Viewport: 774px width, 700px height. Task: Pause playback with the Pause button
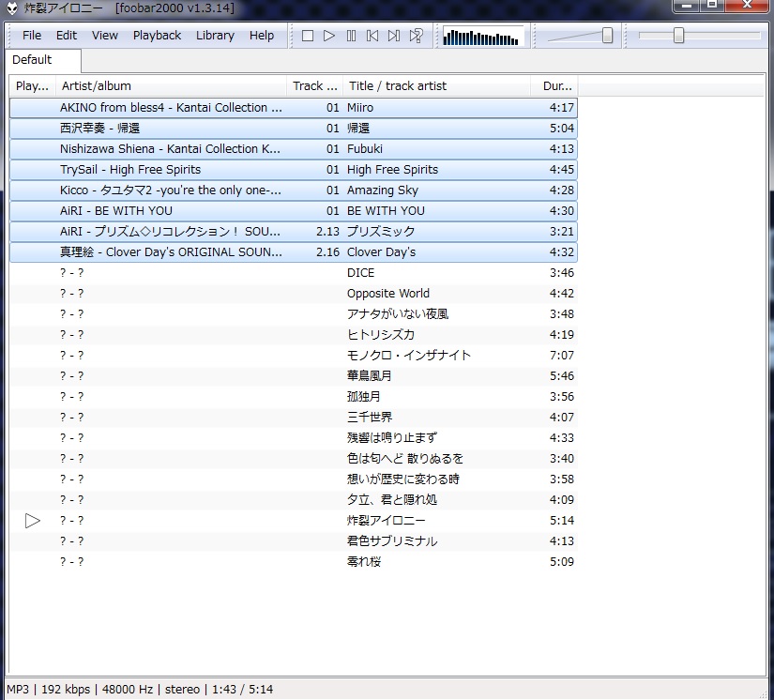tap(351, 36)
